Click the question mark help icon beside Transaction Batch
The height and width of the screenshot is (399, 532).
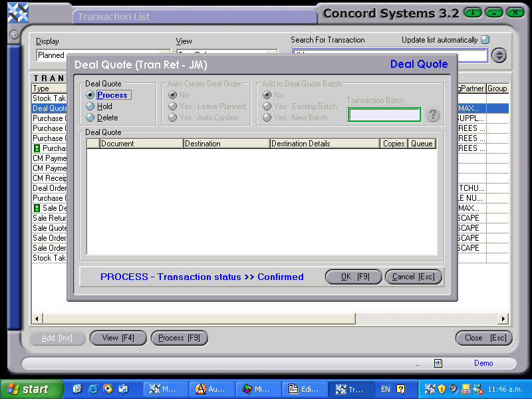pyautogui.click(x=433, y=114)
